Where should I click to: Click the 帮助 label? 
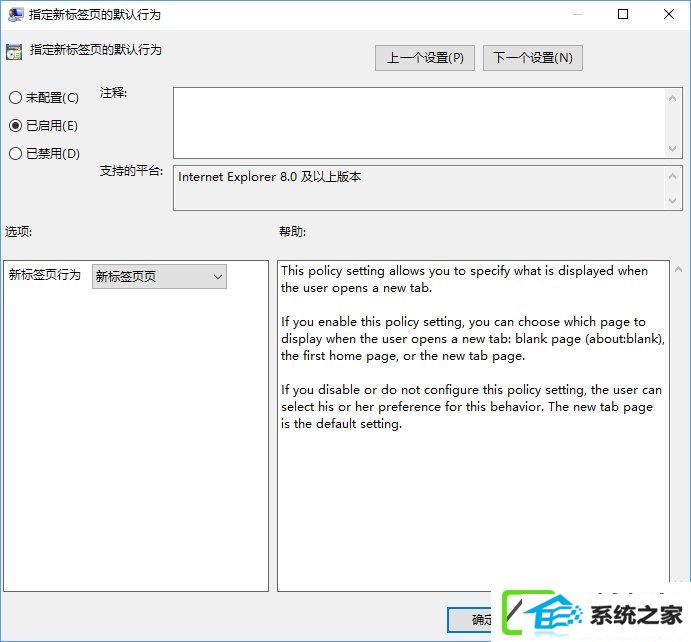pyautogui.click(x=292, y=231)
